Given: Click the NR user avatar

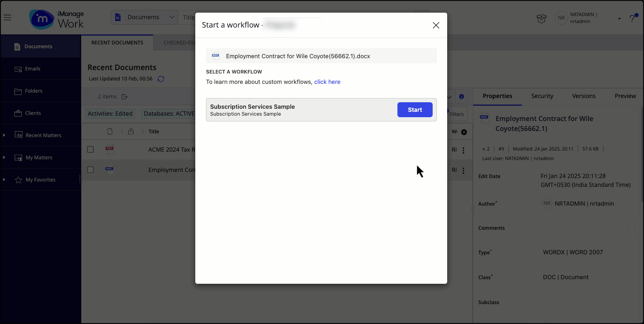Looking at the screenshot, I should [x=561, y=18].
